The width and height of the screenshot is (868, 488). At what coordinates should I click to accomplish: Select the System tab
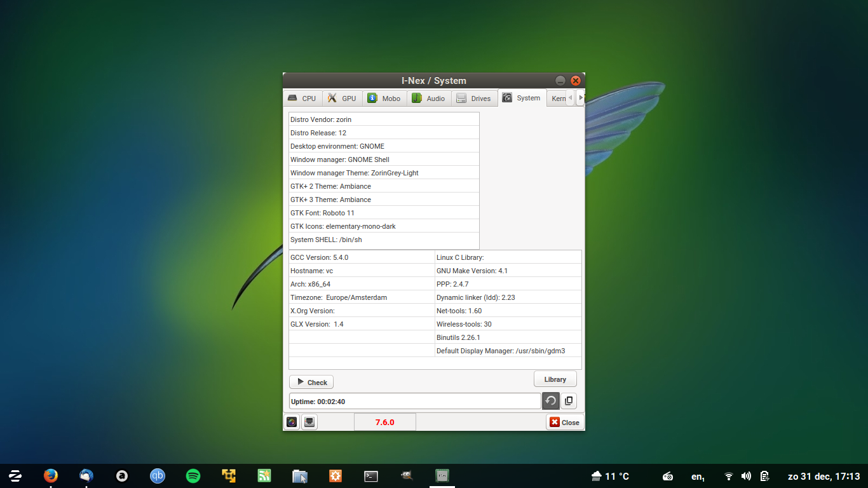[522, 98]
